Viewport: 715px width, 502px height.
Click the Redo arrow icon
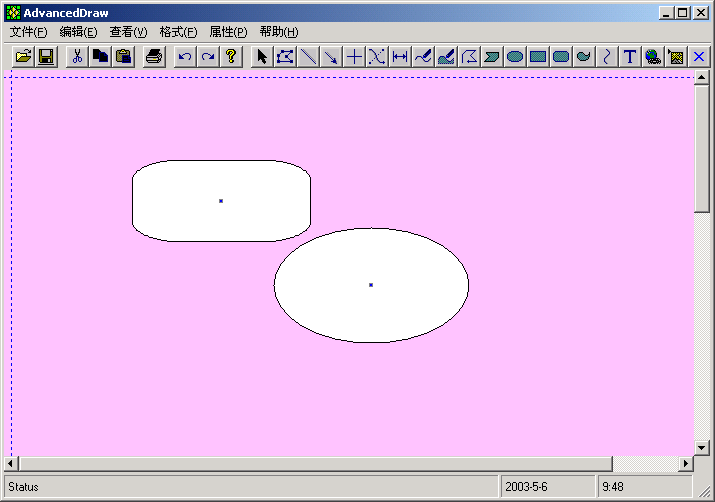pyautogui.click(x=208, y=56)
